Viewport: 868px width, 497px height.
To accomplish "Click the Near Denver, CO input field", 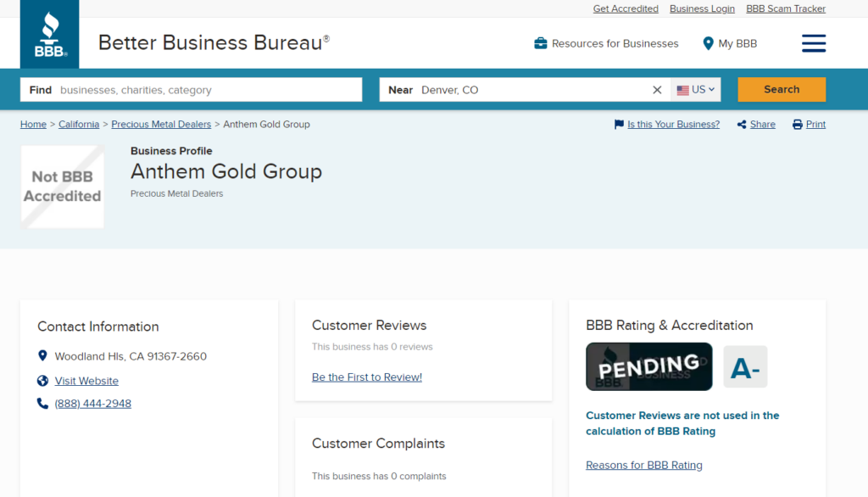I will click(x=524, y=90).
